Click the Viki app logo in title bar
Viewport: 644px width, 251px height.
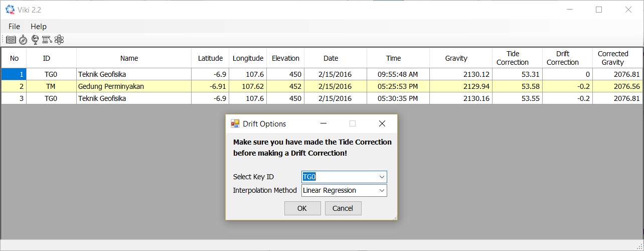pyautogui.click(x=10, y=10)
